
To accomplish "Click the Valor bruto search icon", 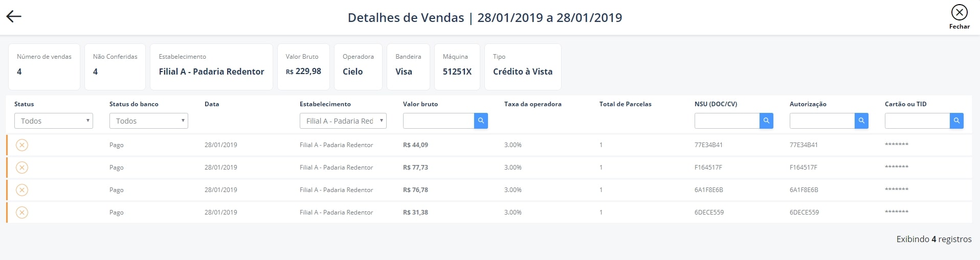I will point(481,121).
